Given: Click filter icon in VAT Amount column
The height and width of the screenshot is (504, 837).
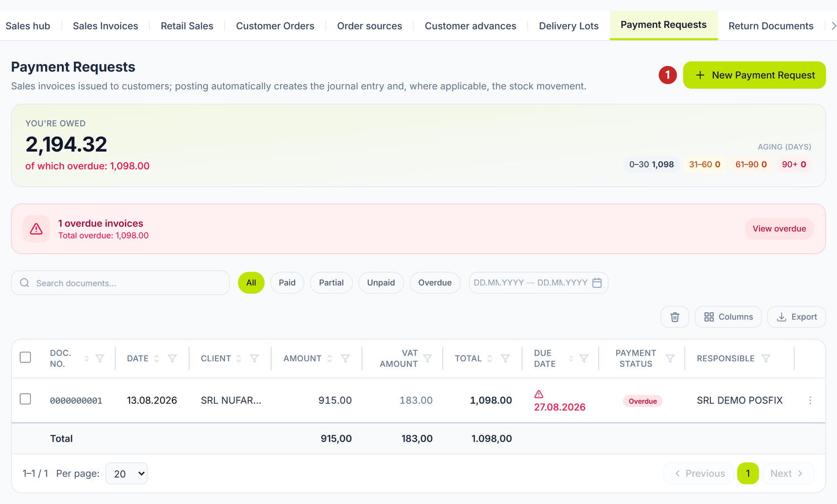Looking at the screenshot, I should pos(427,358).
